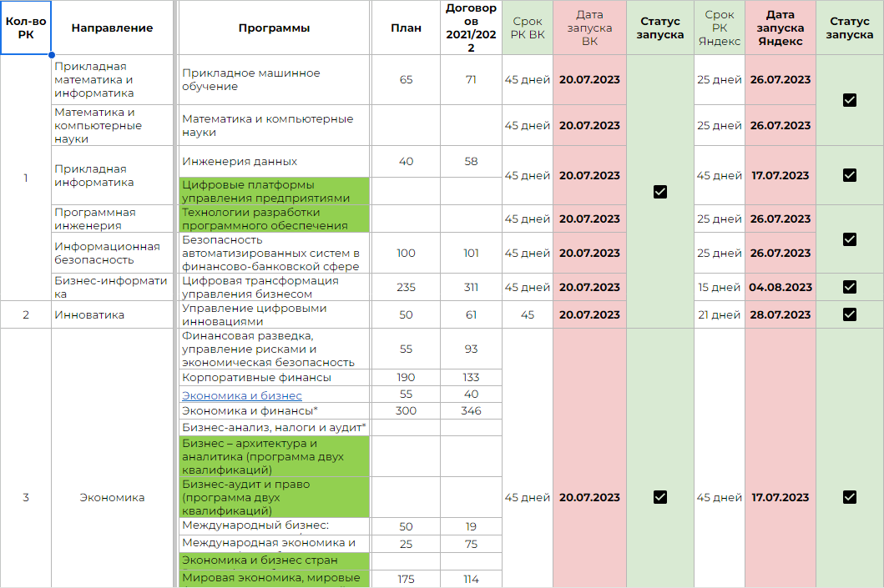Click the Инноватика direction cell
The height and width of the screenshot is (588, 884).
point(112,314)
